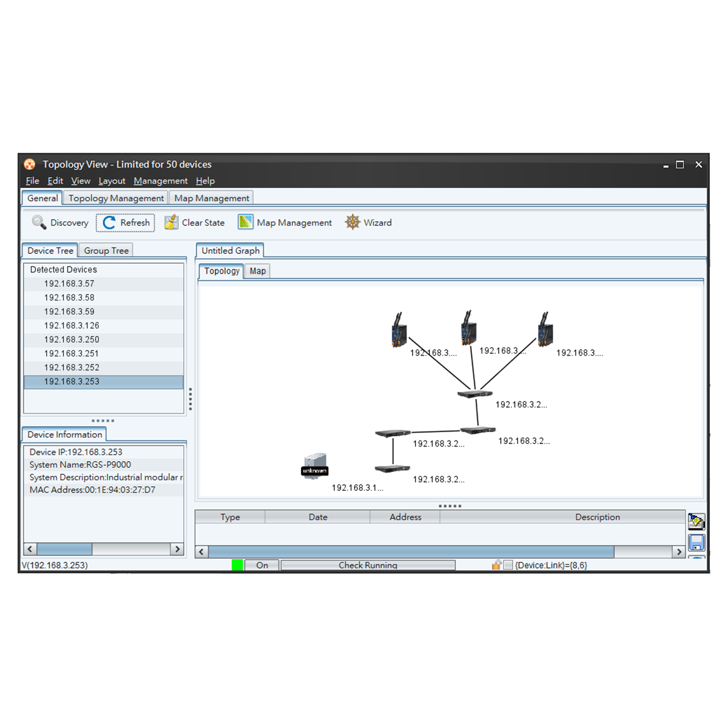Click the Map Management map icon
The width and height of the screenshot is (728, 728).
(245, 223)
